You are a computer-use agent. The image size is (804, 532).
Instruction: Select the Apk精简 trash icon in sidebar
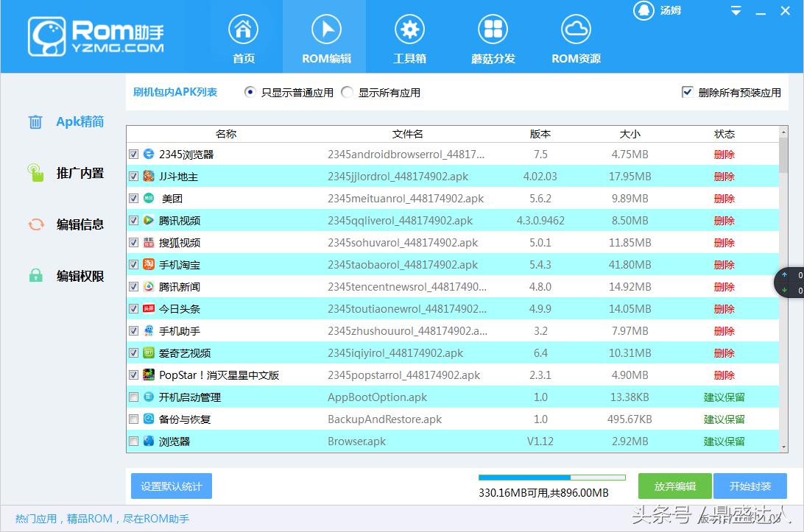tap(35, 121)
